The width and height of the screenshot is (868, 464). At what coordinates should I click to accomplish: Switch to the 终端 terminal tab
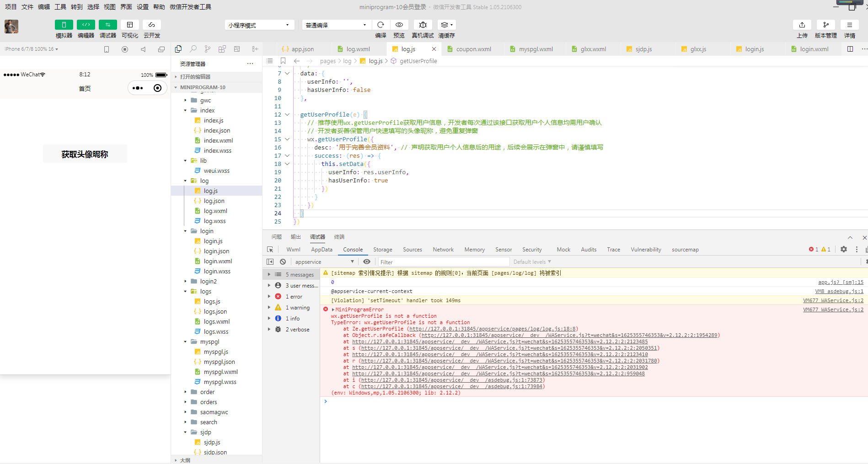pos(339,237)
